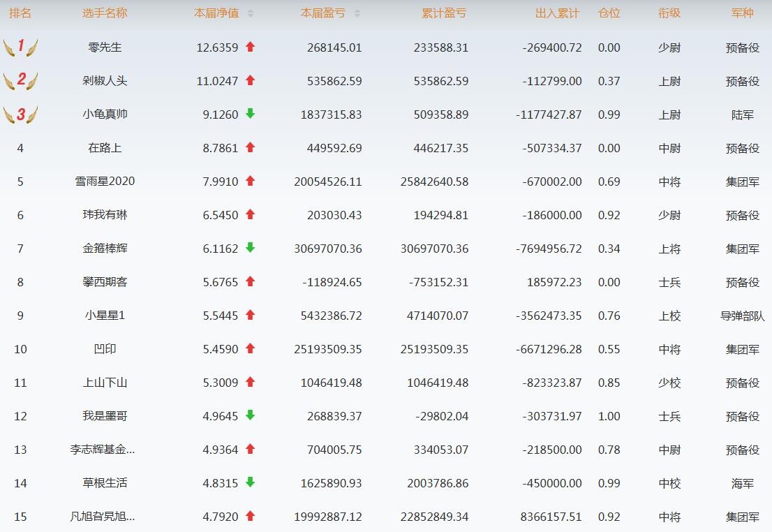
Task: Click red up arrow beside 5.5445
Action: click(251, 315)
